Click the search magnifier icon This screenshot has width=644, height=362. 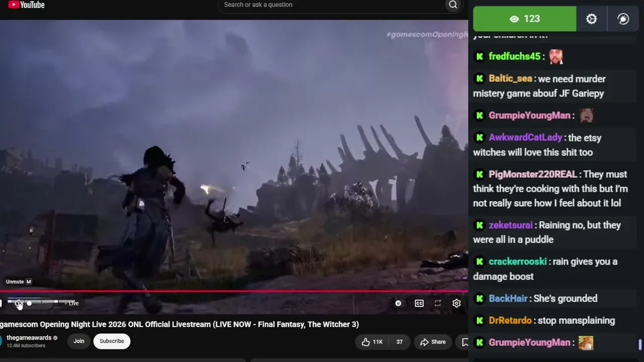[453, 5]
